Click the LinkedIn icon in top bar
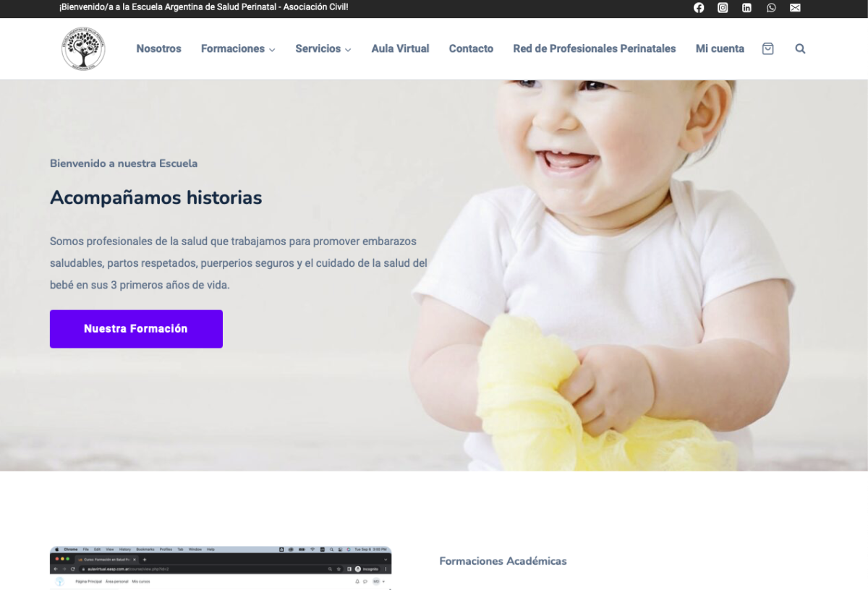Image resolution: width=868 pixels, height=590 pixels. click(x=746, y=8)
